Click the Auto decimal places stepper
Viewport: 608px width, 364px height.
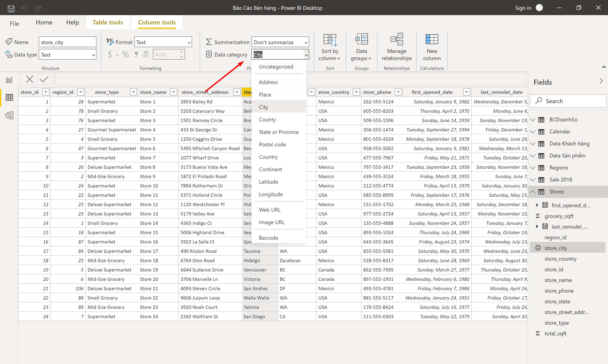182,54
